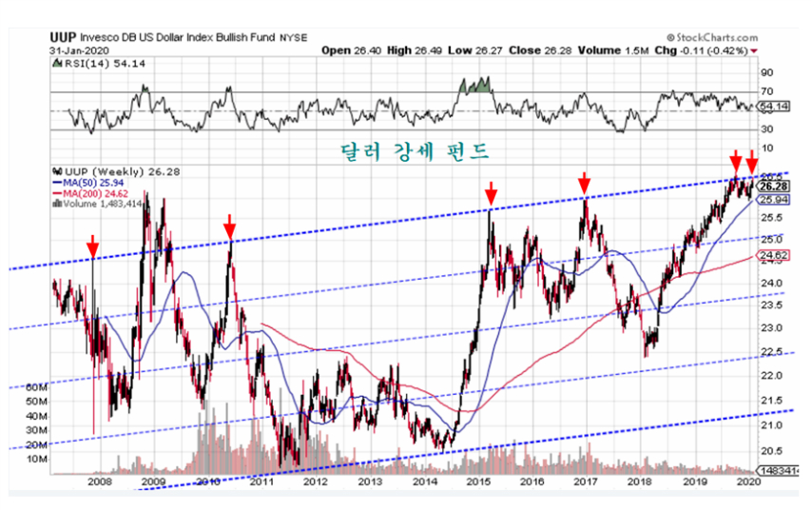Click the 70 level on RSI axis
This screenshot has width=812, height=512.
767,91
